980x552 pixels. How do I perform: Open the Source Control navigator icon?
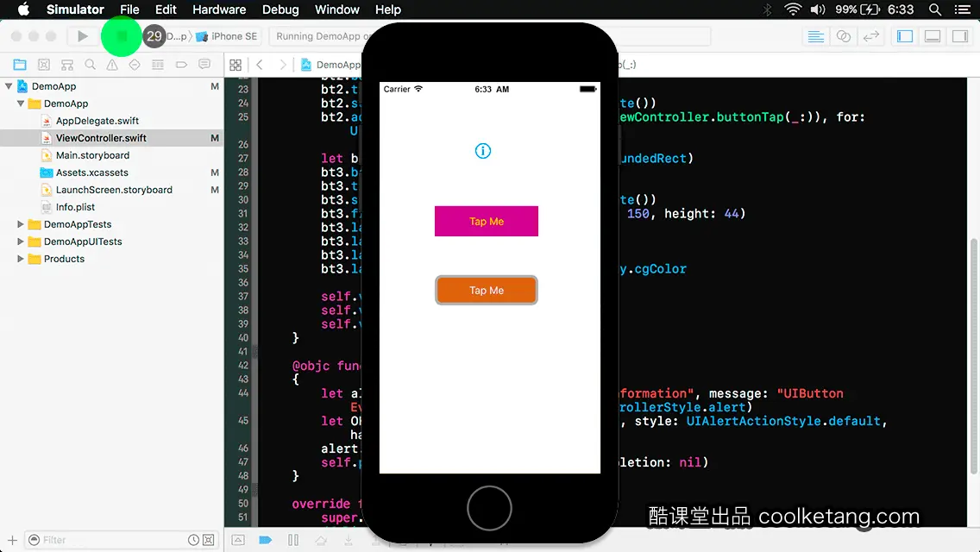pos(44,65)
